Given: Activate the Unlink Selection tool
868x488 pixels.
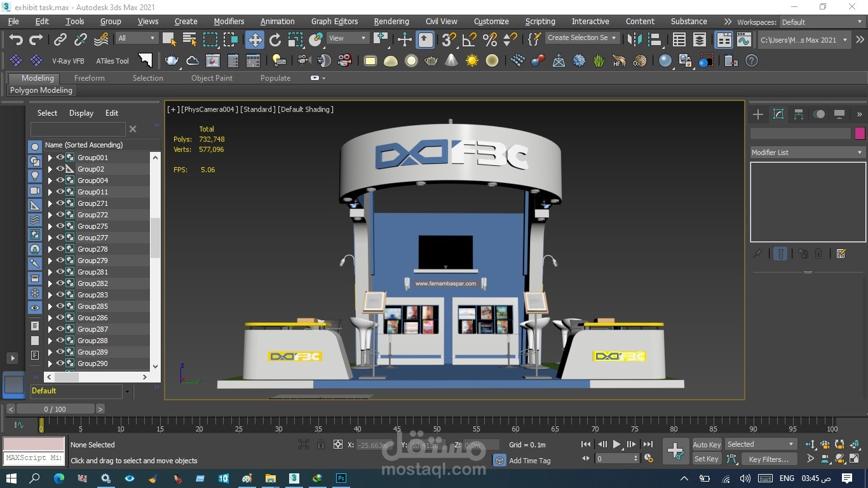Looking at the screenshot, I should click(81, 40).
